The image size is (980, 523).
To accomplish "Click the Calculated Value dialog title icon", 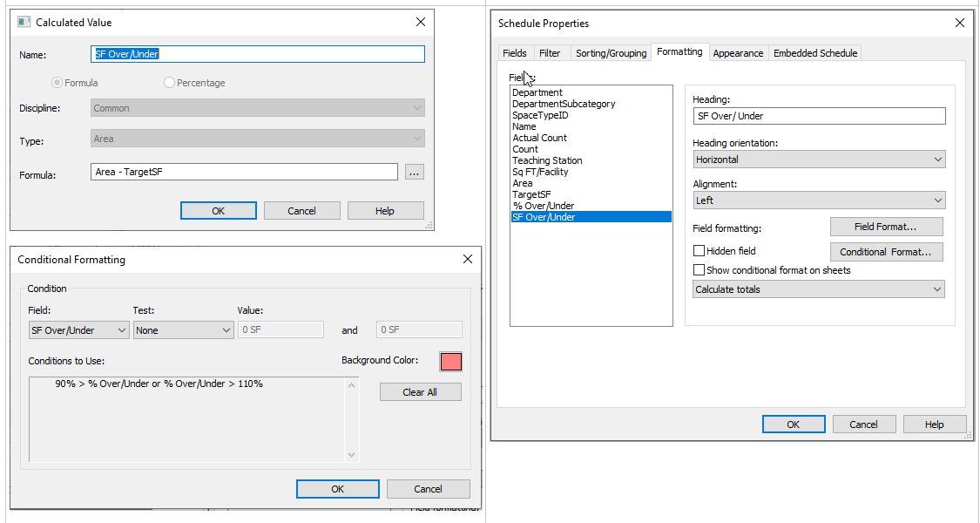I will click(24, 23).
